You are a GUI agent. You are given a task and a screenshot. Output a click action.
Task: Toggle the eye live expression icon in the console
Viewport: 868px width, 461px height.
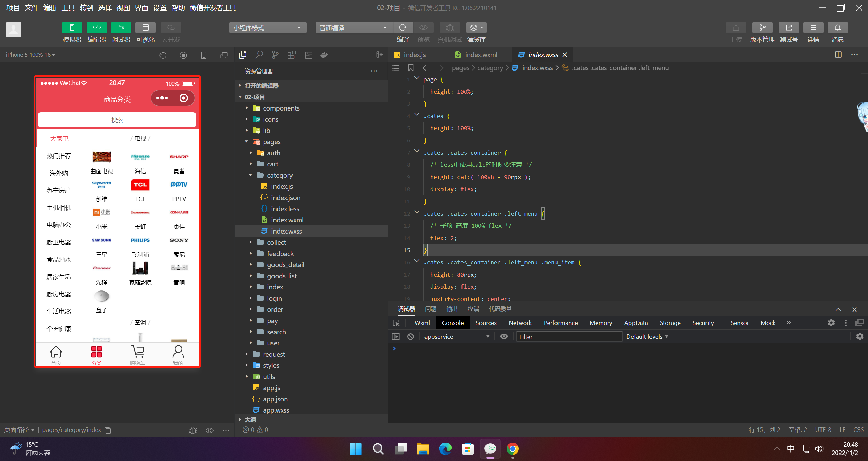tap(504, 337)
